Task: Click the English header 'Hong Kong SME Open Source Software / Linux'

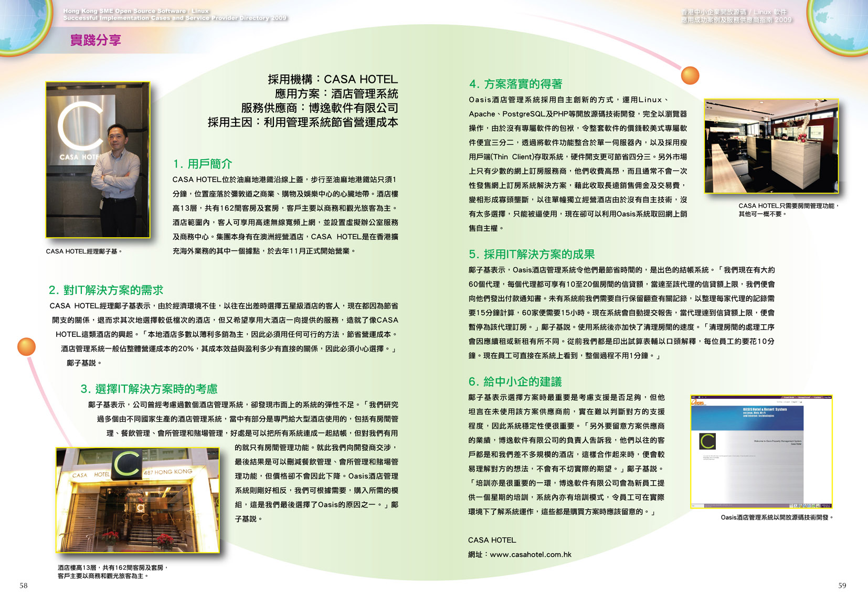Action: point(136,11)
